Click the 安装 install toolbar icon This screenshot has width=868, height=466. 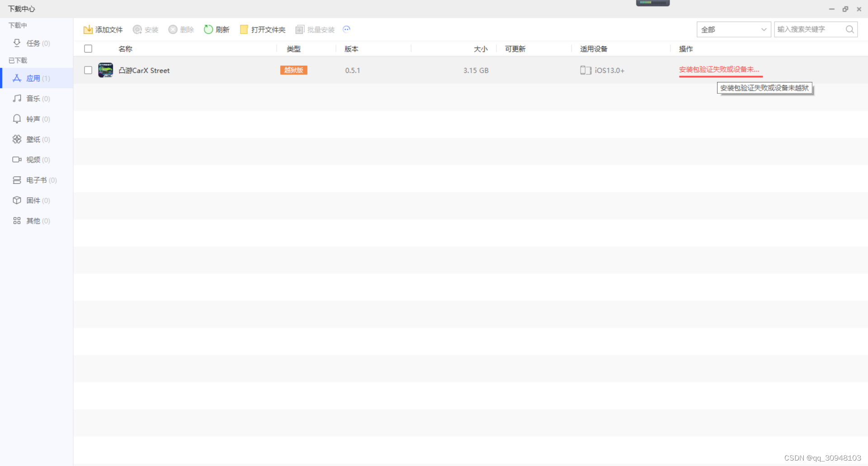tap(137, 30)
